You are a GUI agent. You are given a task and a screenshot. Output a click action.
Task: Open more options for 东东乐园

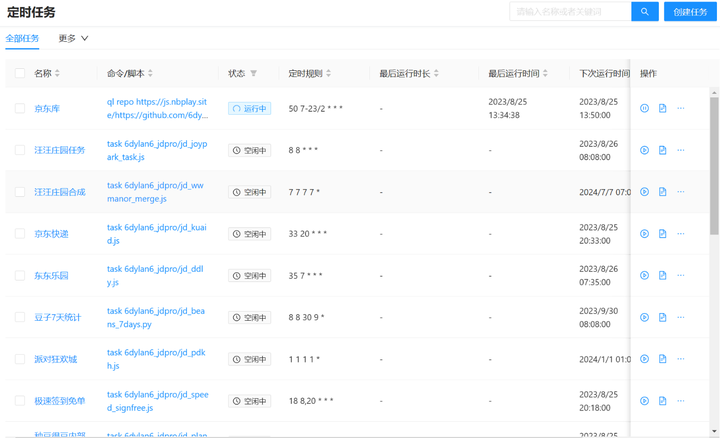[681, 275]
